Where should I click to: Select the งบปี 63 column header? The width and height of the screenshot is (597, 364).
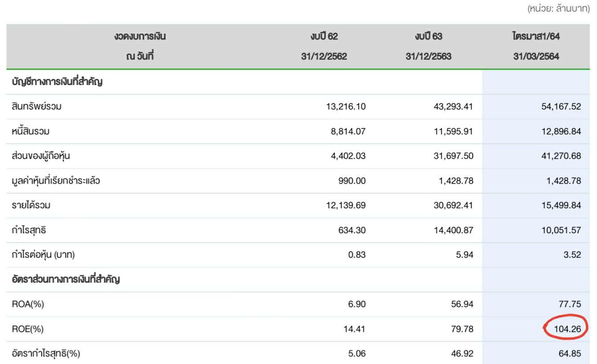coord(428,36)
